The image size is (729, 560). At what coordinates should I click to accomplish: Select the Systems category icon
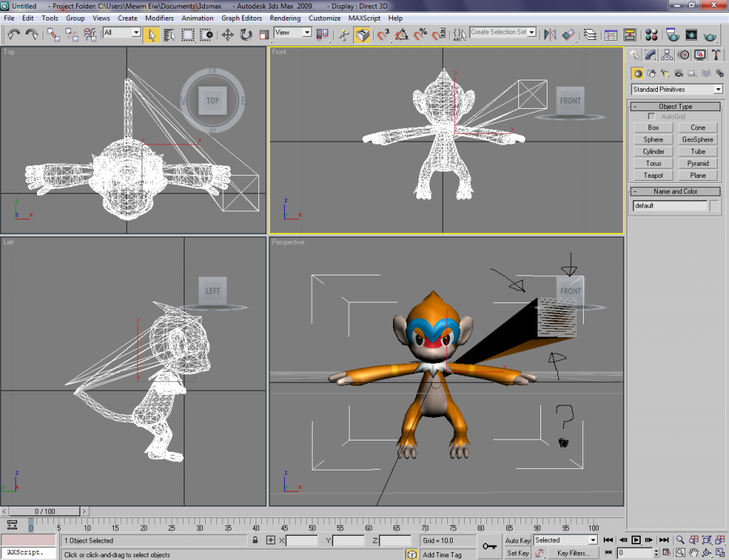point(720,73)
